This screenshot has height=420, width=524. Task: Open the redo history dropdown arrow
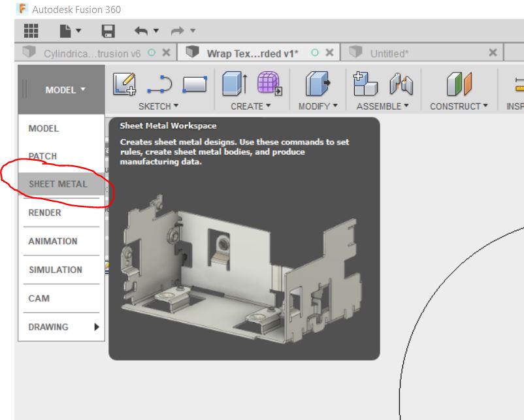[193, 31]
